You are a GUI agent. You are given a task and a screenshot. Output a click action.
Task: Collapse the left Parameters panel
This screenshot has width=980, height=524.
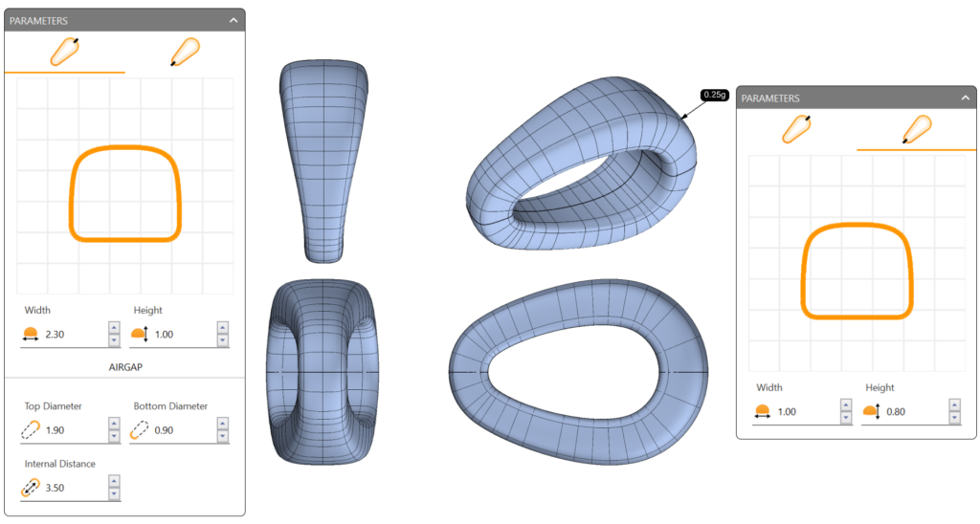pyautogui.click(x=233, y=19)
